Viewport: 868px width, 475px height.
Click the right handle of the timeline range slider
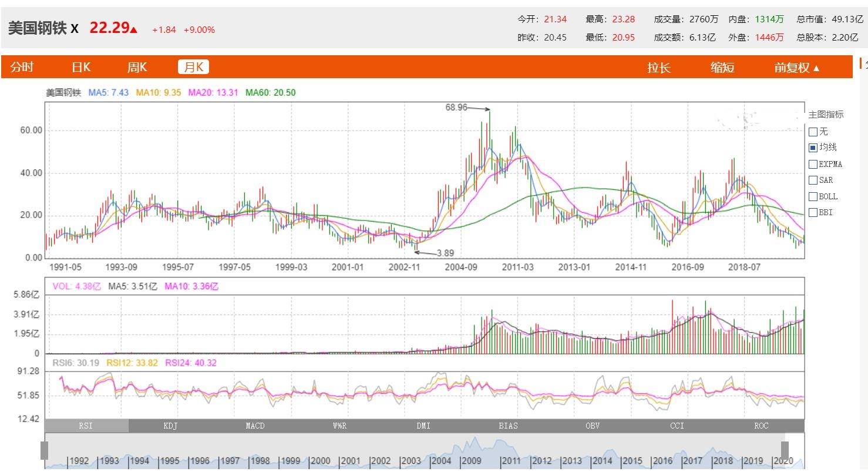pos(785,450)
